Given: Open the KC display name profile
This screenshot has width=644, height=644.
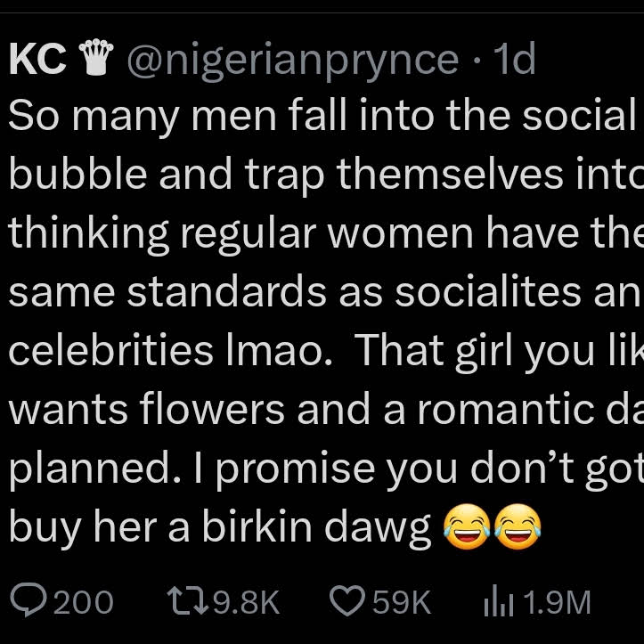Looking at the screenshot, I should 37,61.
